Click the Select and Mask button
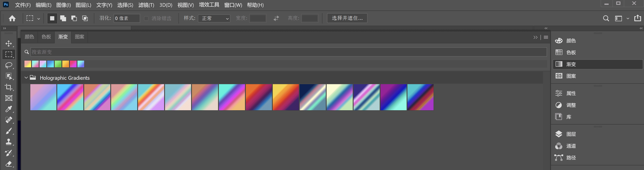This screenshot has height=170, width=644. 347,18
